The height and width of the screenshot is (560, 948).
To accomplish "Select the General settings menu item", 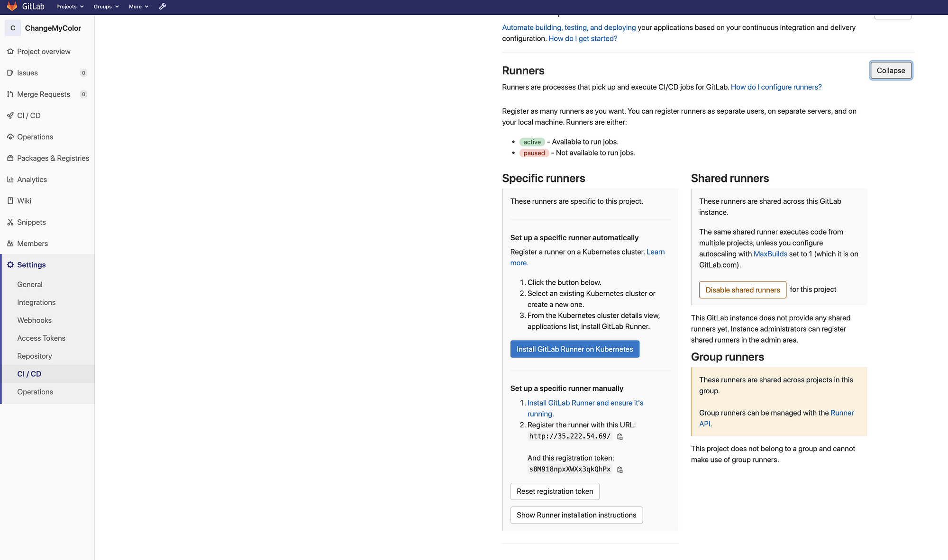I will (30, 284).
